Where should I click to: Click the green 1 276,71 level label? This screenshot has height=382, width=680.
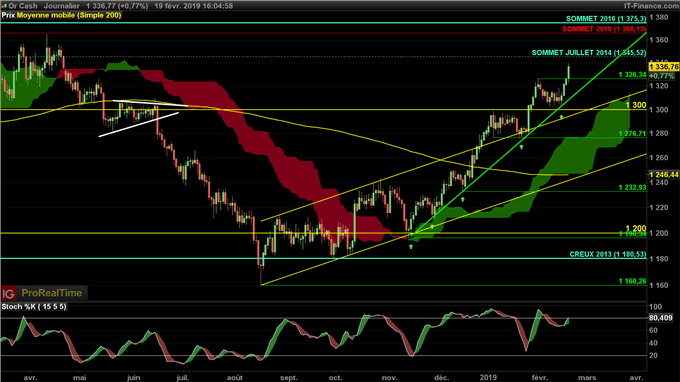pyautogui.click(x=632, y=134)
